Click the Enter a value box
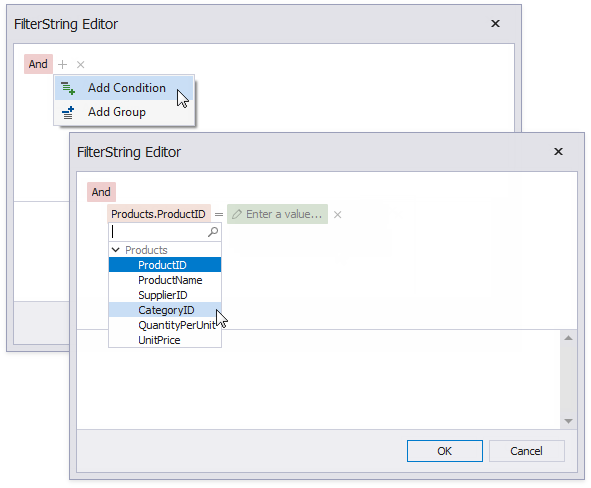 [x=277, y=214]
